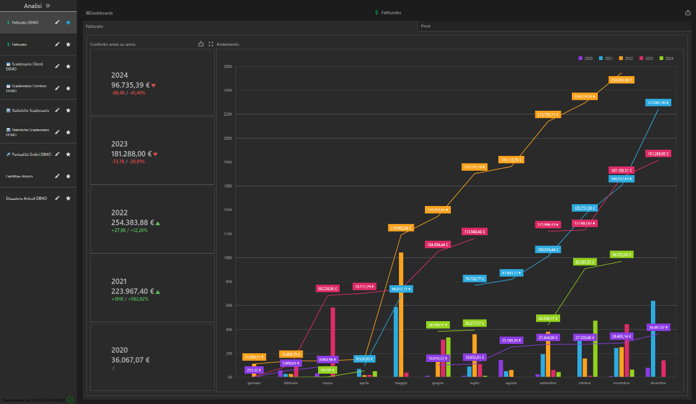Open Cashflow storico from sidebar

pyautogui.click(x=22, y=176)
